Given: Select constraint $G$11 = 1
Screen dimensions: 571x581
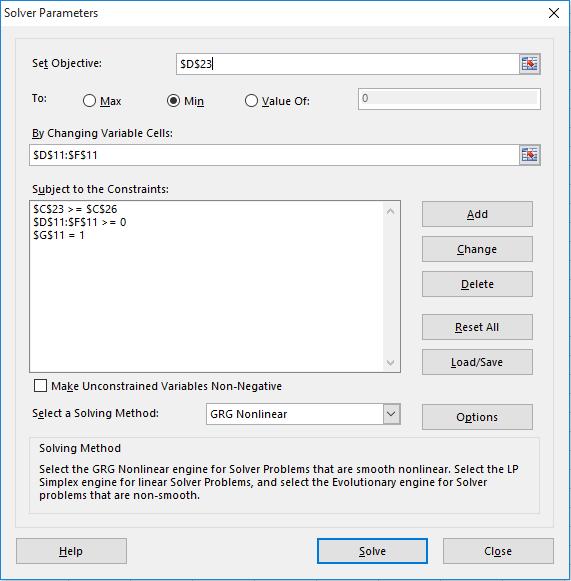Looking at the screenshot, I should tap(59, 235).
